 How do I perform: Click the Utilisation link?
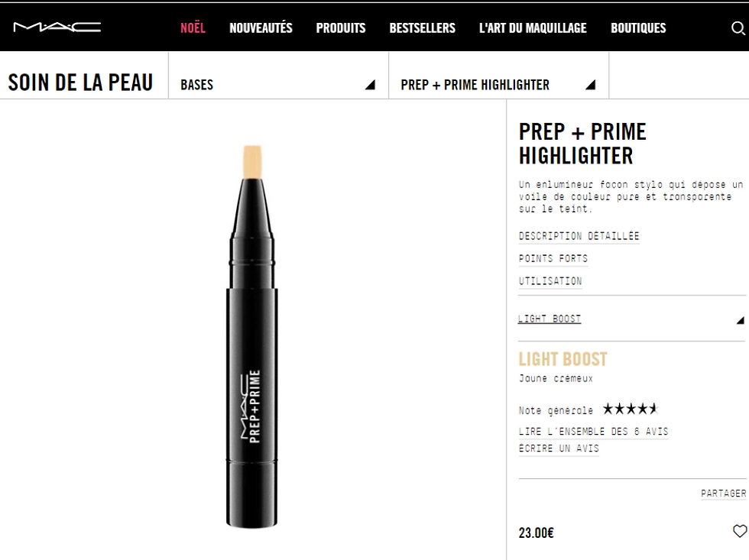pyautogui.click(x=550, y=281)
